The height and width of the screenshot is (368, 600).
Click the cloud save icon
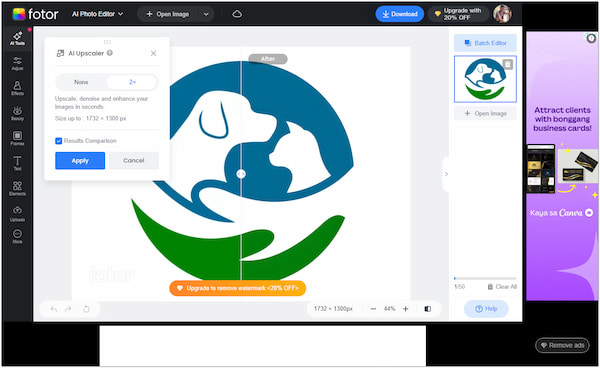(x=237, y=14)
